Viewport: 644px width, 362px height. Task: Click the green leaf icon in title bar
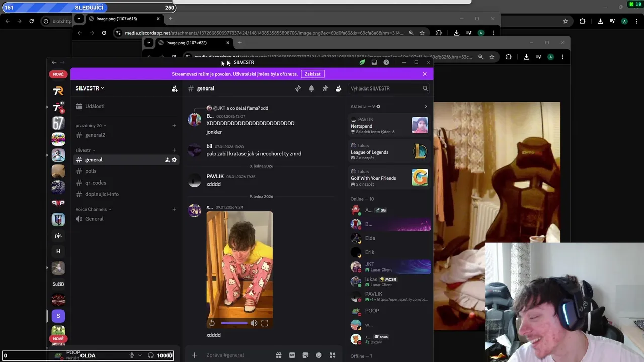[362, 62]
